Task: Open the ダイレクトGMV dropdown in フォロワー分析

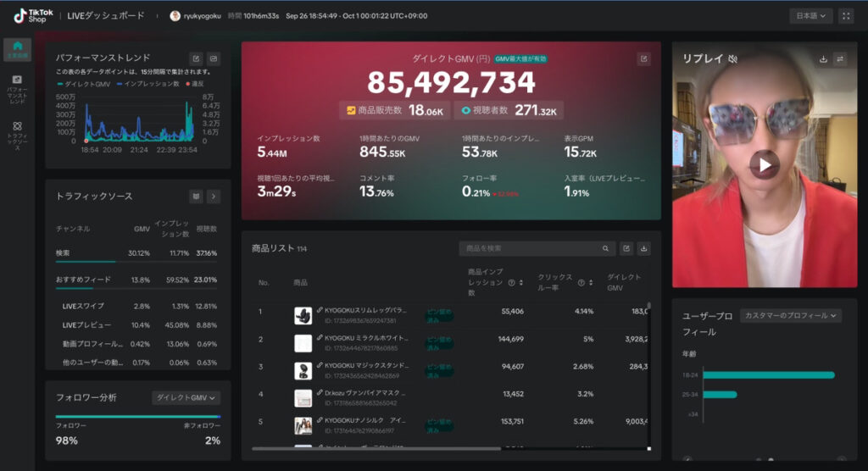Action: point(186,397)
